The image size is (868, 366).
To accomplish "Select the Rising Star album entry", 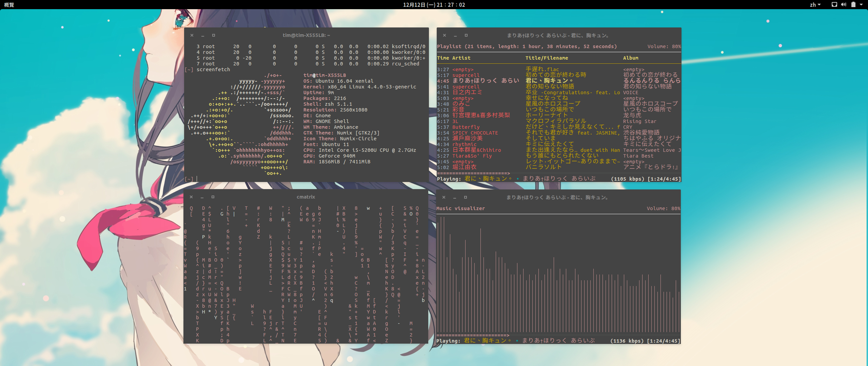I will coord(639,121).
